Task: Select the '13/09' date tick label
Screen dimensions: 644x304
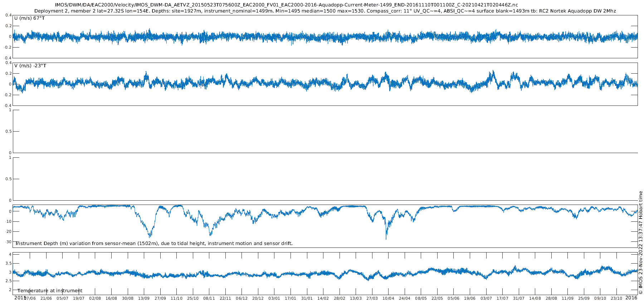Action: (144, 298)
